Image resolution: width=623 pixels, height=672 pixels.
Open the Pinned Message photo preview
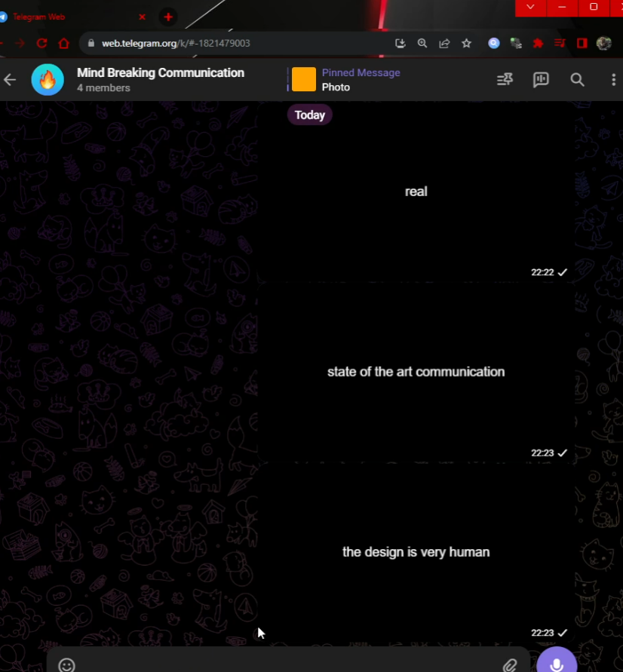coord(302,78)
